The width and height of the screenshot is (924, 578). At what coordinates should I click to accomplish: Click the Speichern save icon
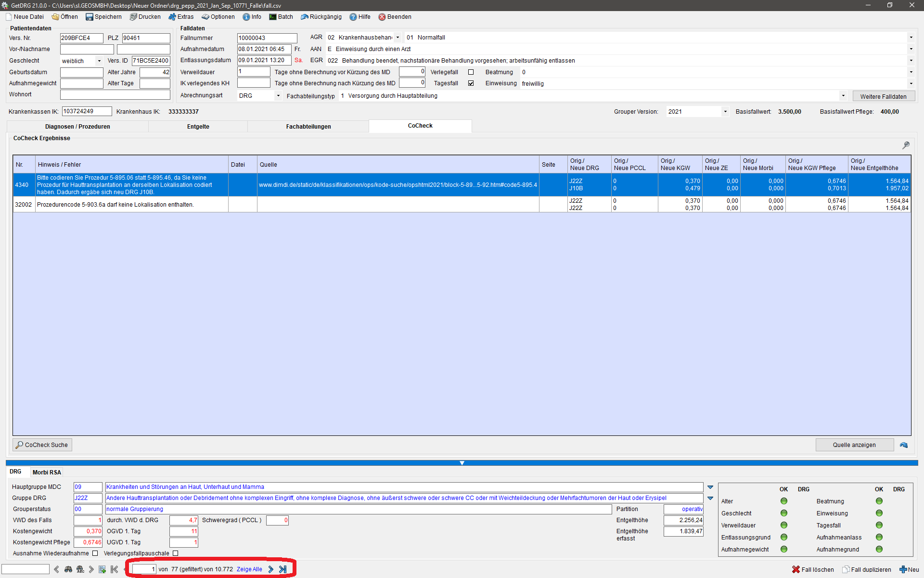pos(90,17)
